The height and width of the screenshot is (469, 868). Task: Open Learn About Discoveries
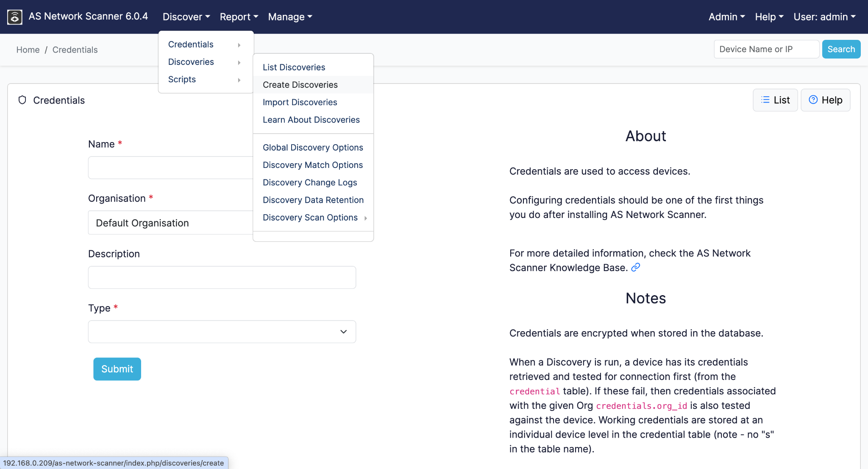tap(313, 120)
